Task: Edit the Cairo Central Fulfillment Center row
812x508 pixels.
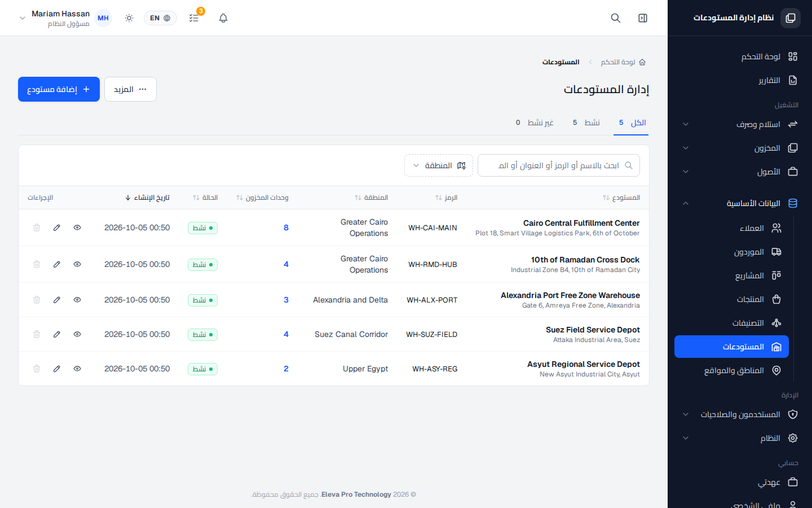Action: pos(57,227)
